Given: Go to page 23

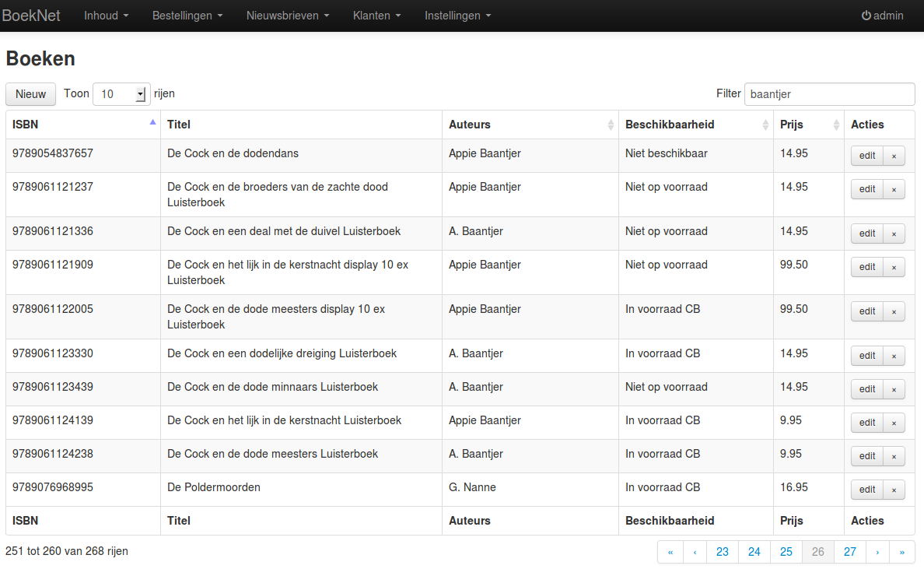Looking at the screenshot, I should (723, 552).
